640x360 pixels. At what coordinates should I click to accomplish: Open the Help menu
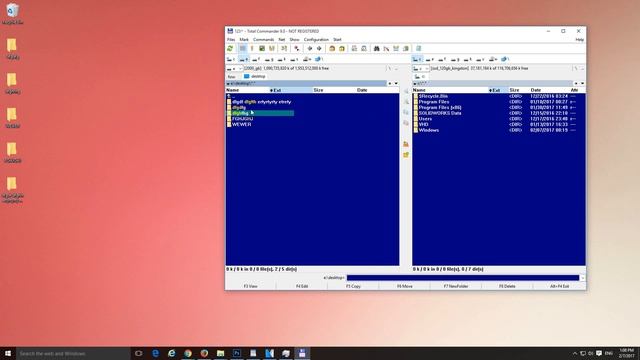click(580, 40)
